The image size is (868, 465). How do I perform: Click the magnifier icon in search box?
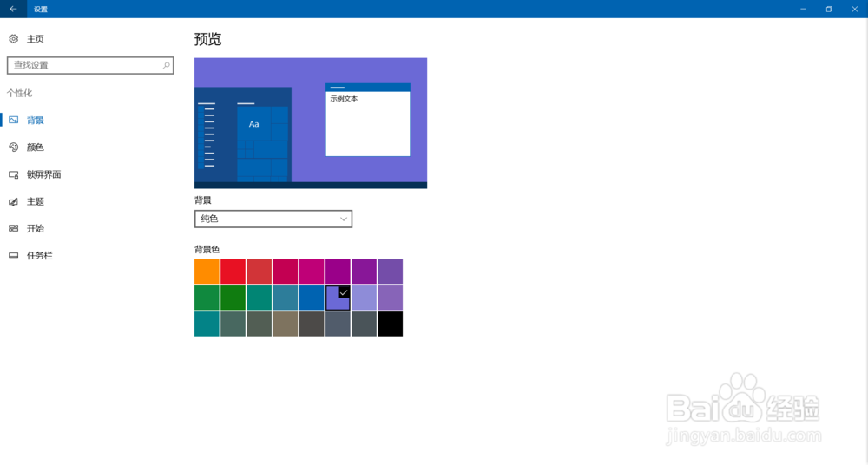click(166, 65)
